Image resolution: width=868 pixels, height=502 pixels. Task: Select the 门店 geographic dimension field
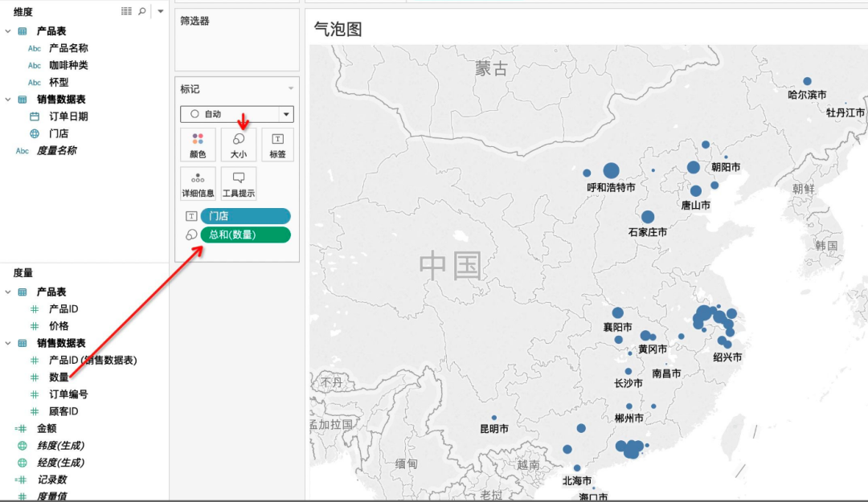pyautogui.click(x=59, y=133)
